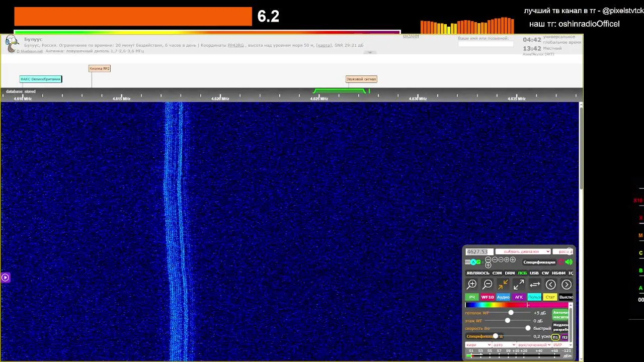
Task: Open the green РЧ tab
Action: [x=472, y=297]
